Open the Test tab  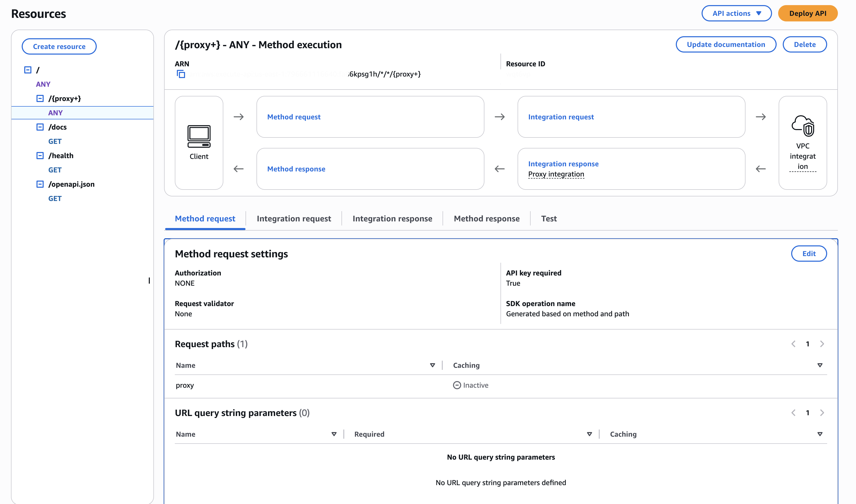click(548, 219)
